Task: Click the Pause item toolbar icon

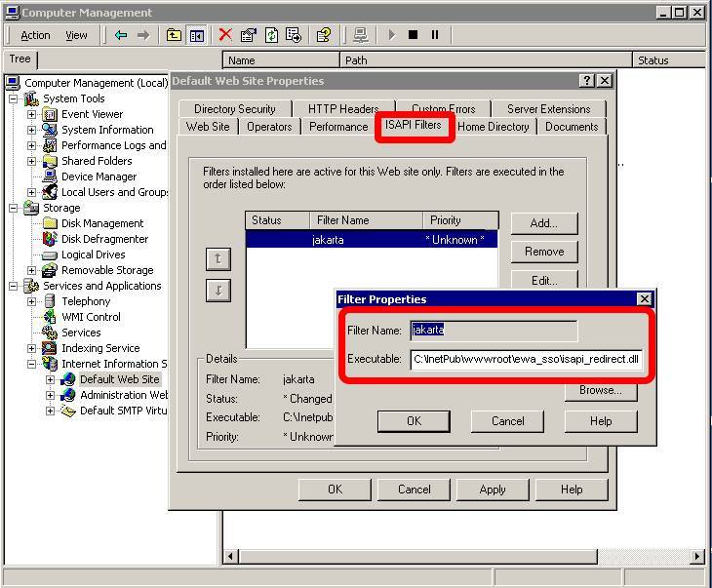Action: coord(435,35)
